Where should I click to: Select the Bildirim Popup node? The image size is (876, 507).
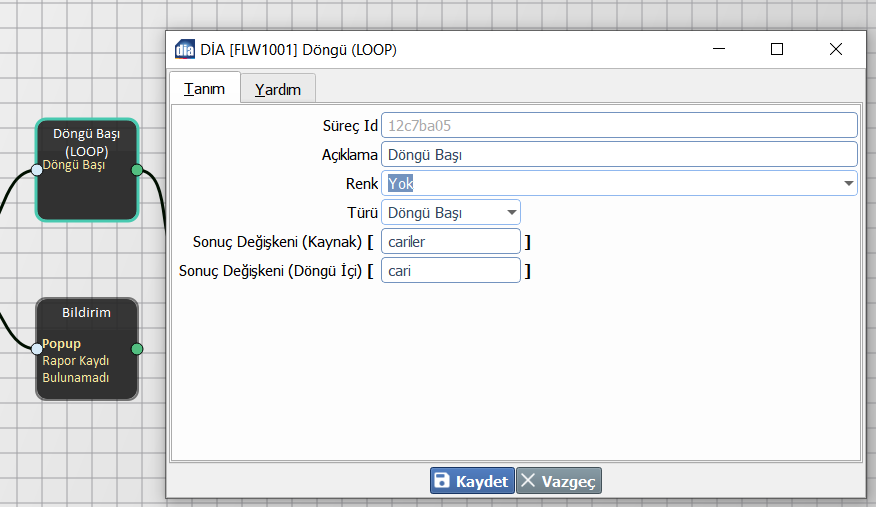87,370
